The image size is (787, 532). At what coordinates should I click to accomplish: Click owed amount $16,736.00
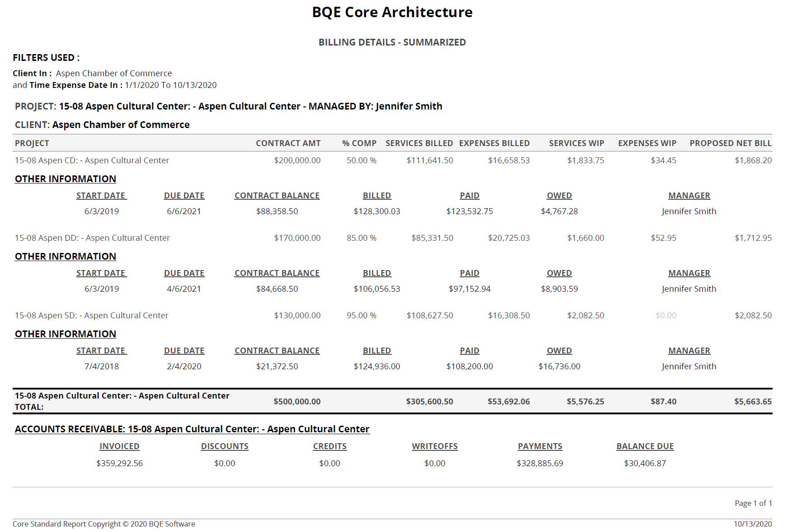pyautogui.click(x=559, y=367)
